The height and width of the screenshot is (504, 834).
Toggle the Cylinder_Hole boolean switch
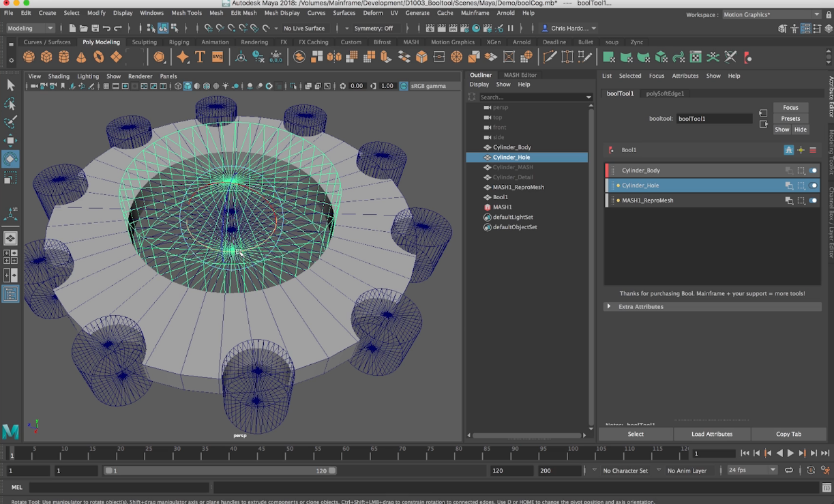813,186
